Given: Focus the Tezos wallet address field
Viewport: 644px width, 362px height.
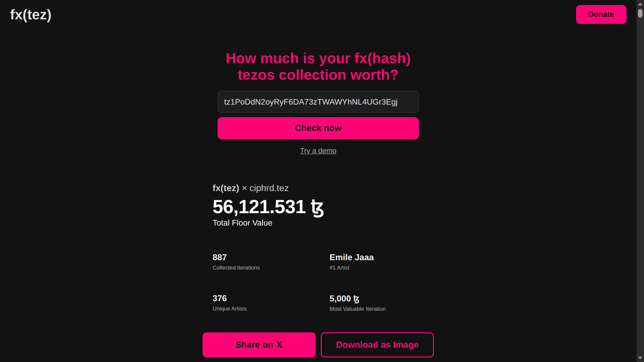Looking at the screenshot, I should pos(318,102).
